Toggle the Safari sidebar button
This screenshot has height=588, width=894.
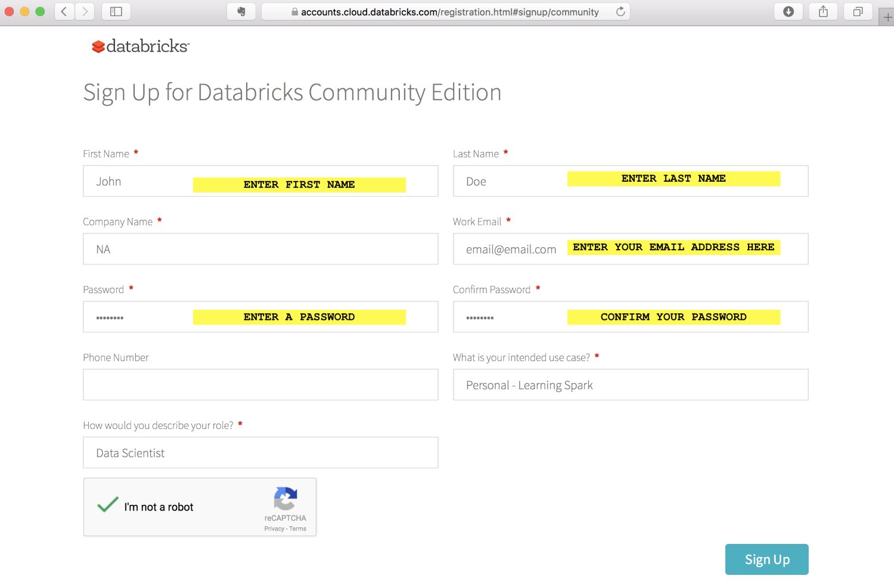coord(116,11)
